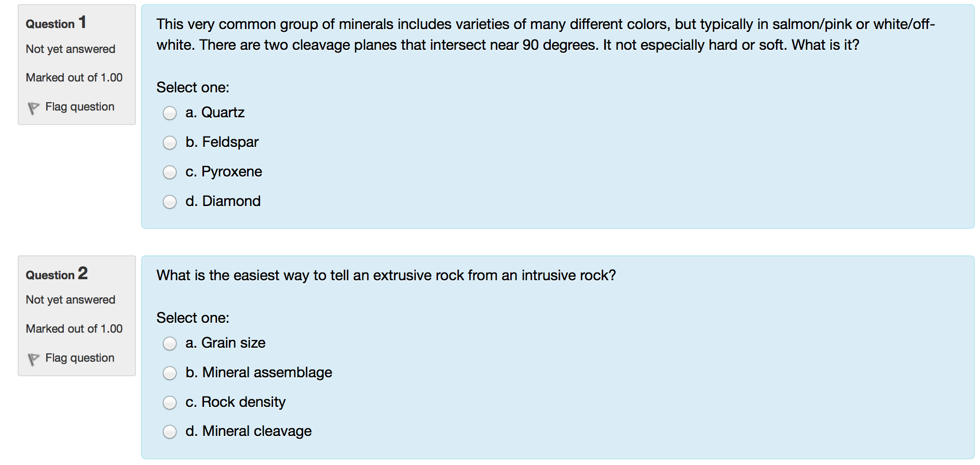Click the Question 2 prompt about extrusive rocks
The height and width of the screenshot is (465, 980).
click(385, 275)
